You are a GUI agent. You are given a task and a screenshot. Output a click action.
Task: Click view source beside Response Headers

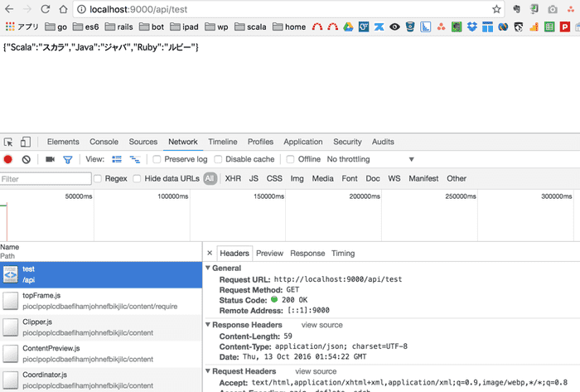pyautogui.click(x=321, y=325)
